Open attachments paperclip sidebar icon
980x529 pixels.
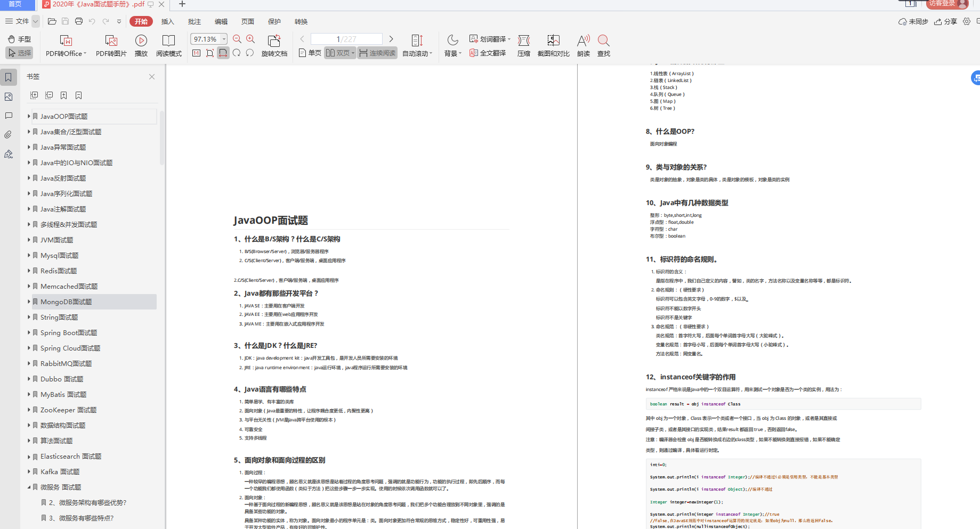(9, 135)
